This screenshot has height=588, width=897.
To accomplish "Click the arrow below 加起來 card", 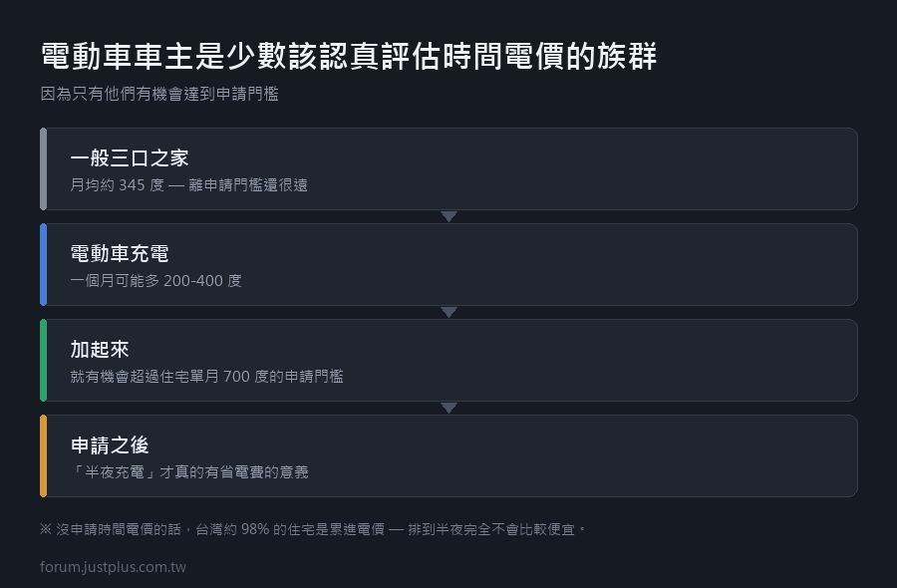I will (449, 408).
